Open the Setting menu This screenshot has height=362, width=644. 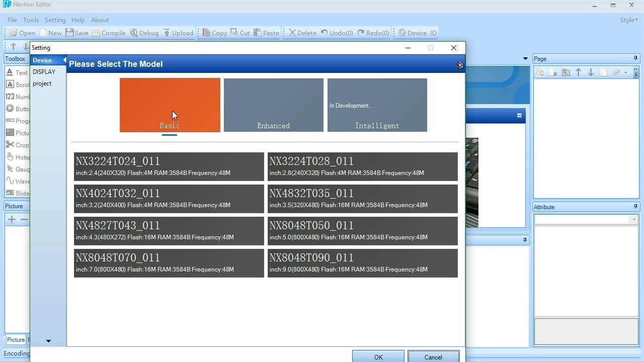coord(55,20)
